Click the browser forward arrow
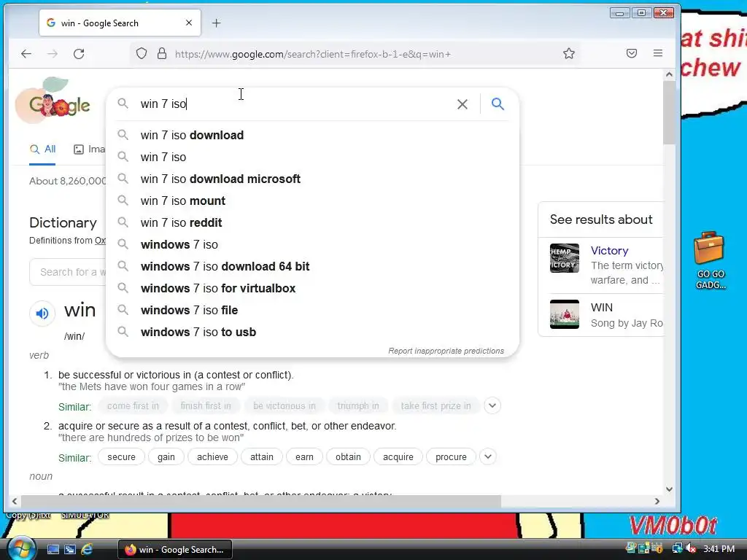Image resolution: width=747 pixels, height=560 pixels. pyautogui.click(x=53, y=54)
